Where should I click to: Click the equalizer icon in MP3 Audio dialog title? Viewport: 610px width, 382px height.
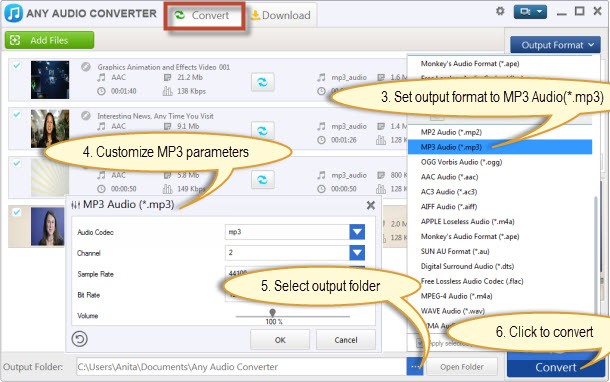(75, 205)
